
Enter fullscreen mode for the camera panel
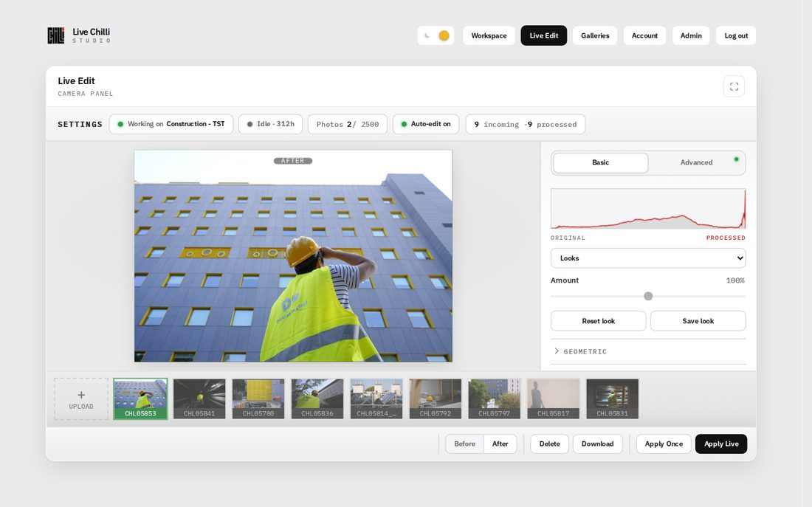tap(734, 86)
